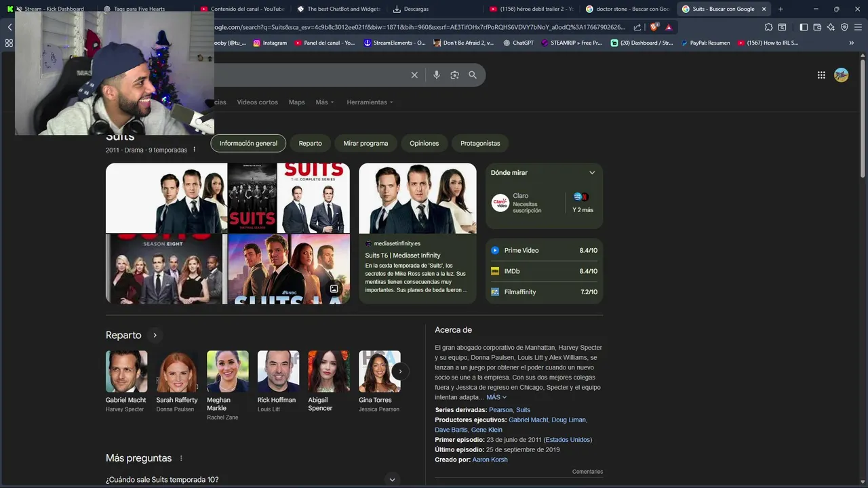Click the Comentarios feedback link
Screen dimensions: 868x488
pyautogui.click(x=587, y=472)
